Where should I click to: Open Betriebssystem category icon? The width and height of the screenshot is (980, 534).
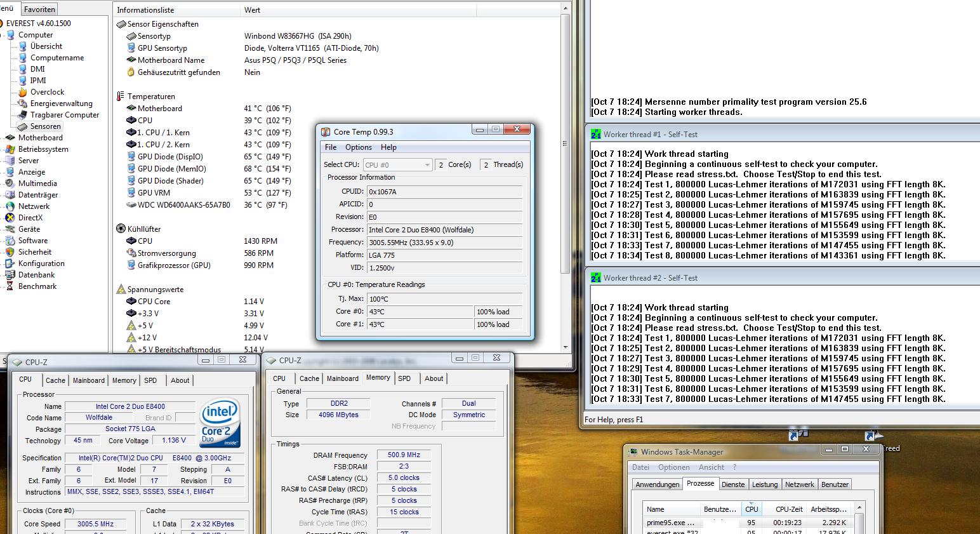[x=11, y=149]
